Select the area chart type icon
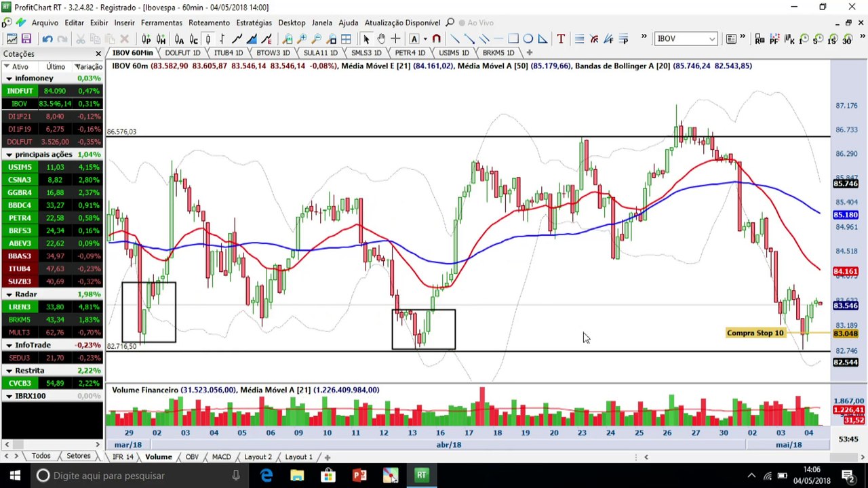868x488 pixels. point(252,39)
